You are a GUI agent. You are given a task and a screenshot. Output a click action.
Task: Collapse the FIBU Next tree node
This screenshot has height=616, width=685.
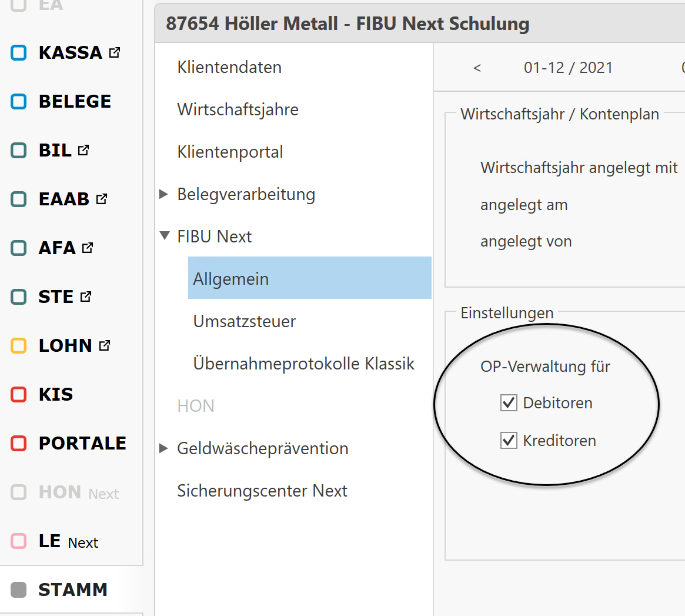(164, 237)
